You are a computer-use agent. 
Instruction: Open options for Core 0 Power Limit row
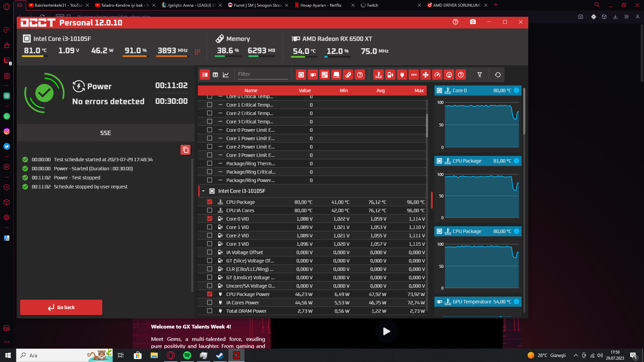(220, 130)
